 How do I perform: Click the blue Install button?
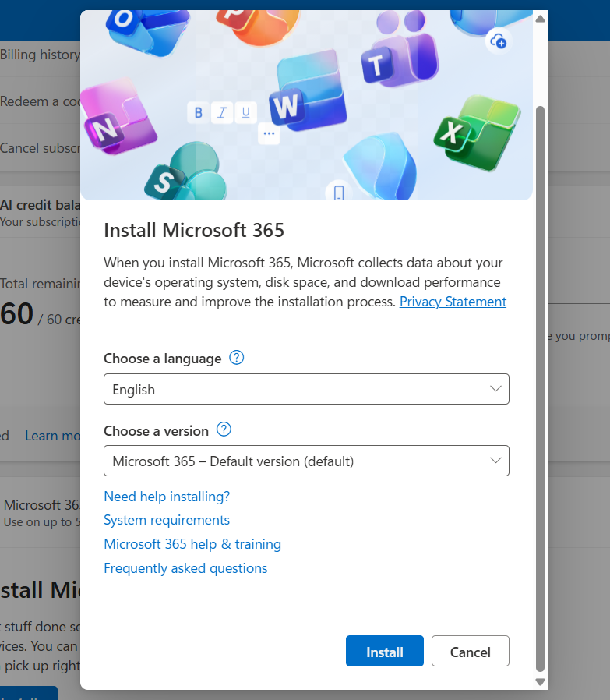point(385,651)
